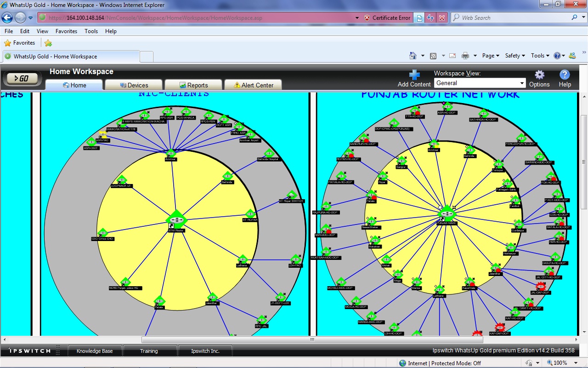
Task: Expand the Page dropdown menu
Action: (490, 56)
